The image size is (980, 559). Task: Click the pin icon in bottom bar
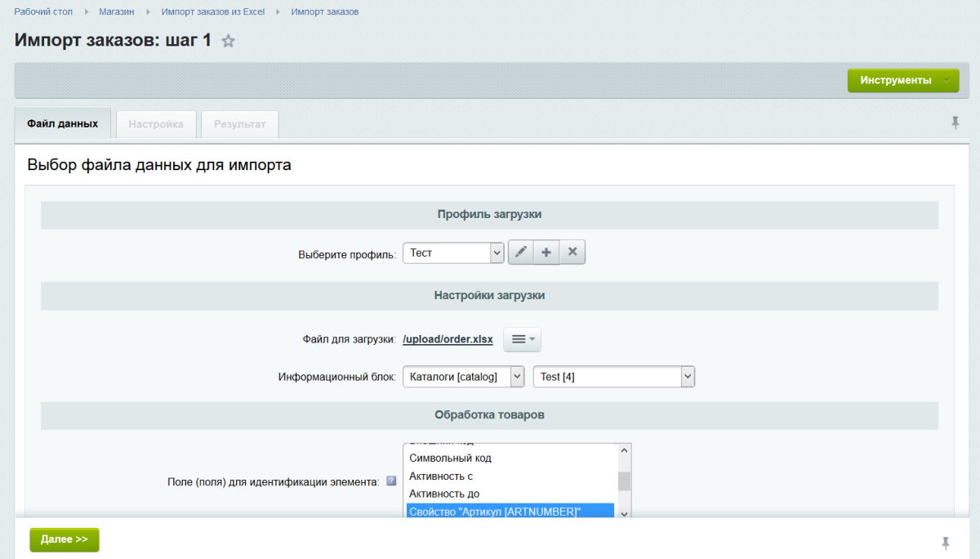(x=946, y=543)
